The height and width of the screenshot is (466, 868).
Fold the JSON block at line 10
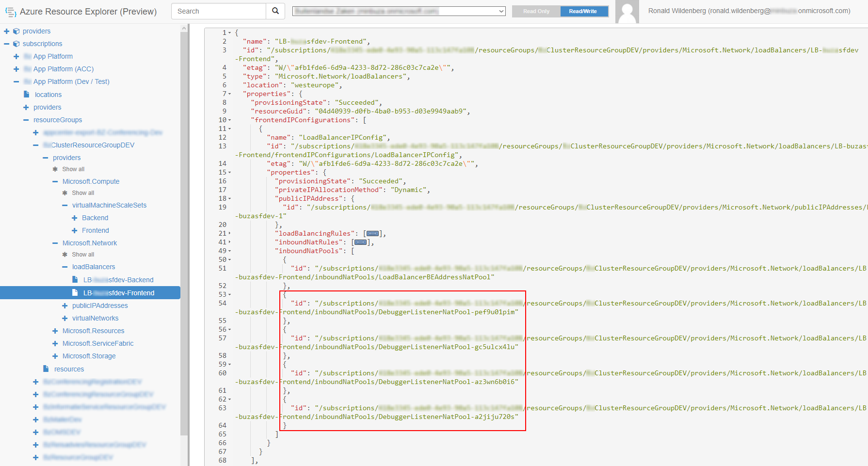pos(230,120)
